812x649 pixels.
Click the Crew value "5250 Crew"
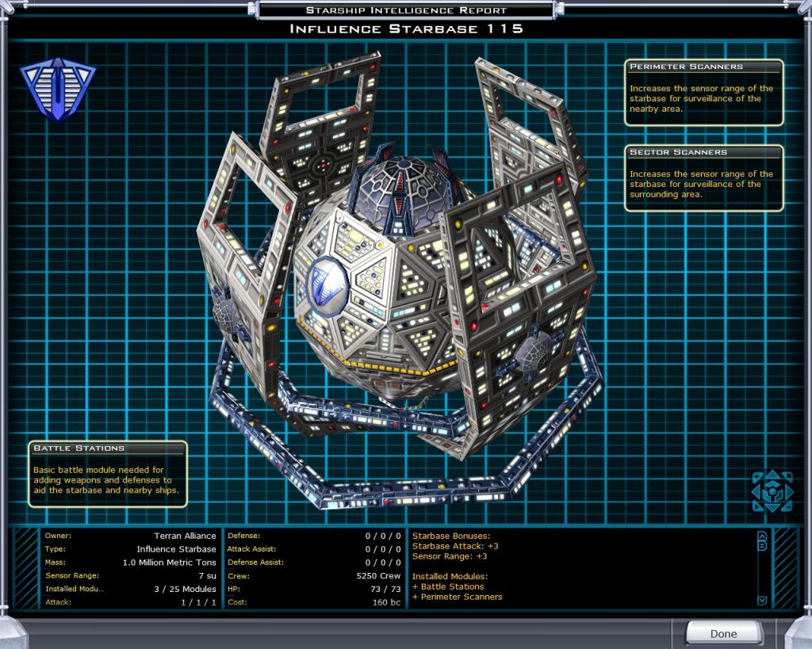point(378,575)
